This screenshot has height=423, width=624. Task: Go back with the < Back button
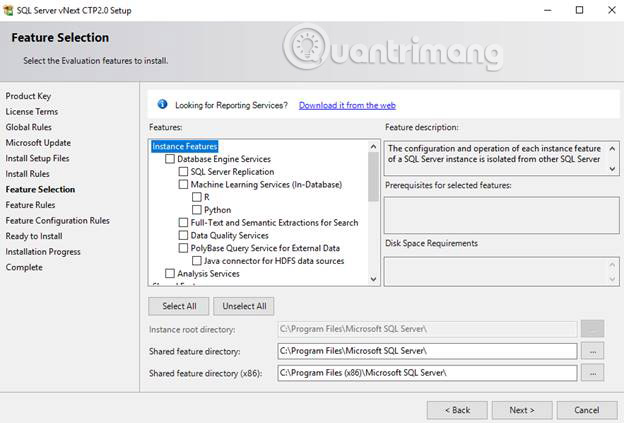coord(457,410)
